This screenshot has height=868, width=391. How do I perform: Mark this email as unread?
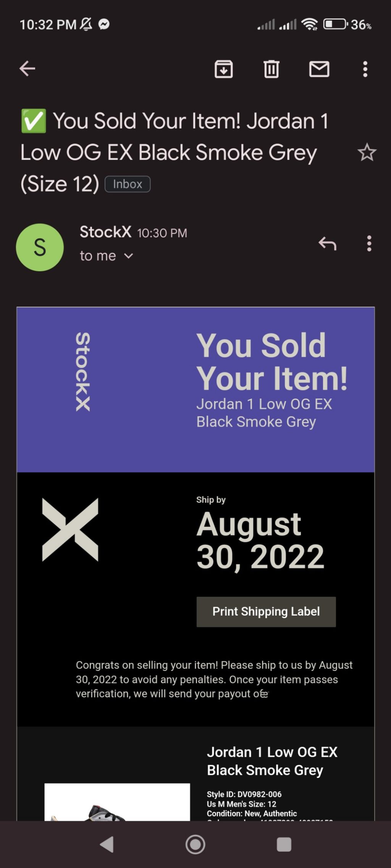(x=319, y=69)
